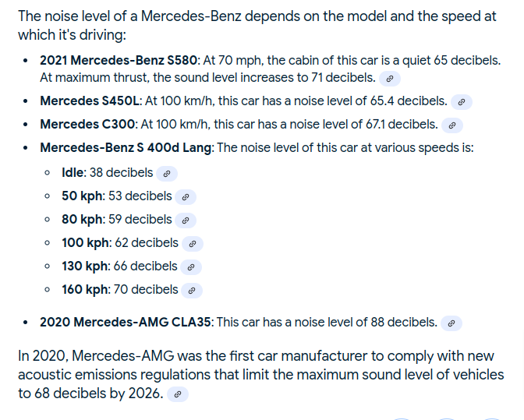Image resolution: width=524 pixels, height=420 pixels.
Task: Click the intro sentence about noise level
Action: pos(257,26)
